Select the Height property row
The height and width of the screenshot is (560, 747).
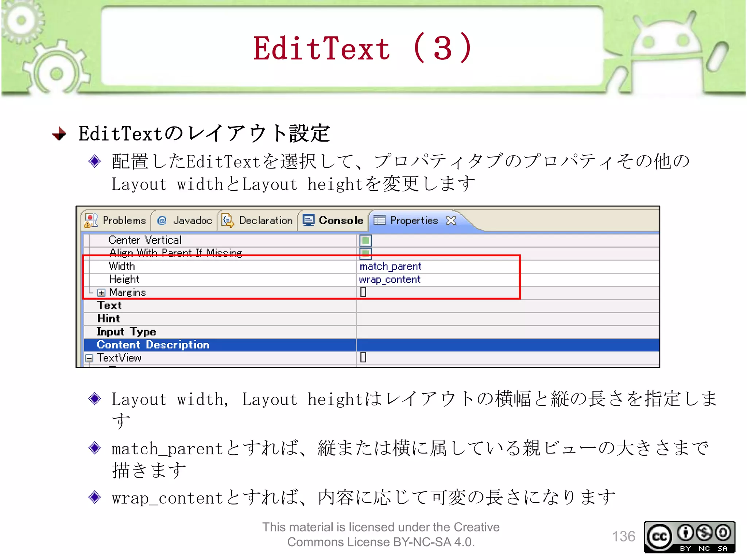tap(371, 280)
